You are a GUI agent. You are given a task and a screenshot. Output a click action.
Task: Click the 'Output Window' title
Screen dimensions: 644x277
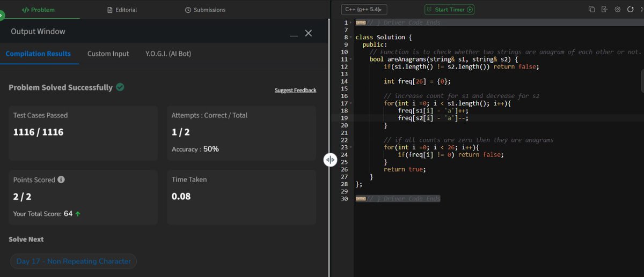click(x=38, y=32)
